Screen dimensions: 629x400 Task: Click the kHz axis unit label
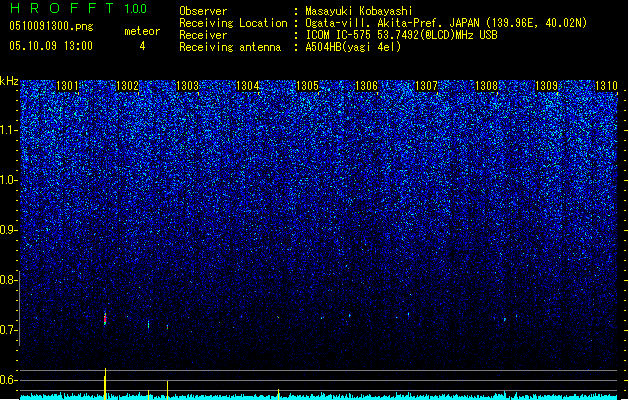tap(9, 81)
